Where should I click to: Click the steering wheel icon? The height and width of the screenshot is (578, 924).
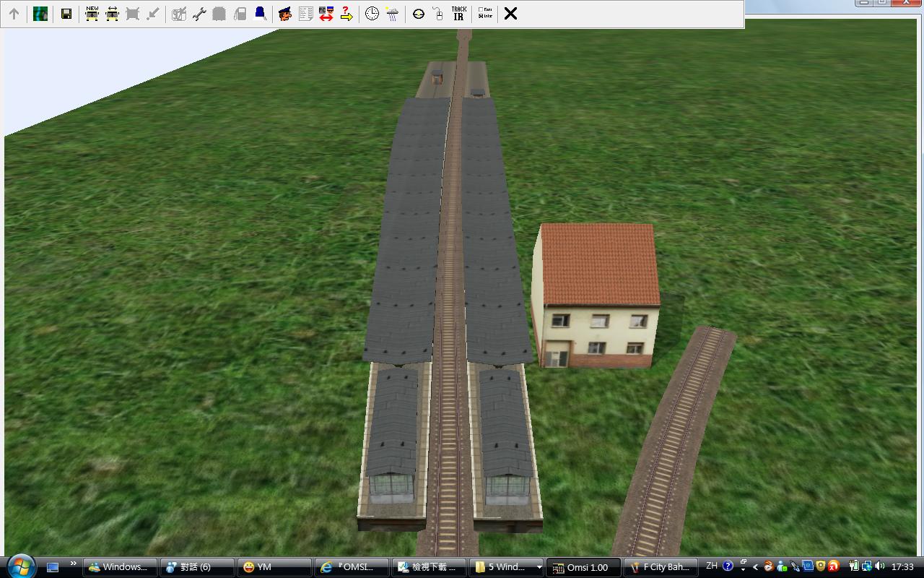418,14
